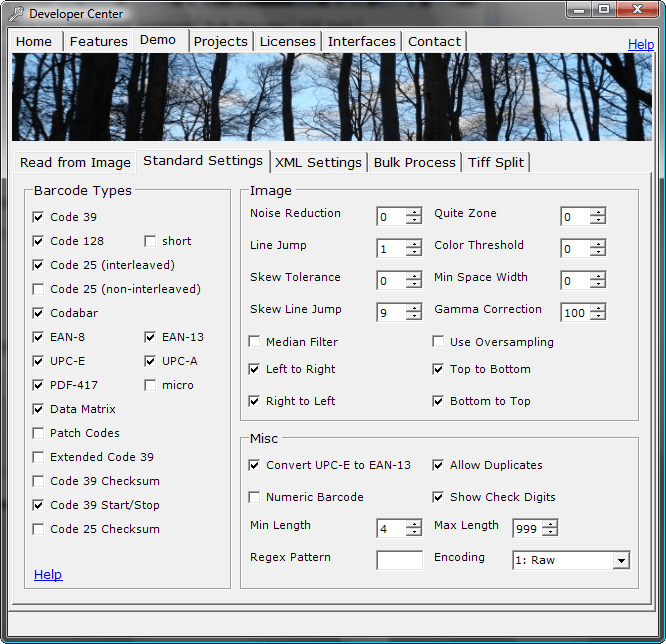Enable Code 39 Checksum

click(x=38, y=481)
